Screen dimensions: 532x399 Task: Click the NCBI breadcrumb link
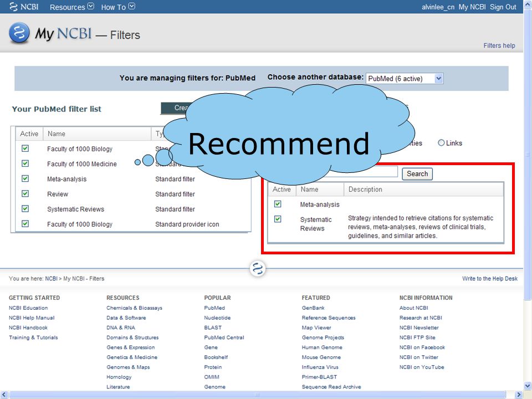click(x=51, y=279)
